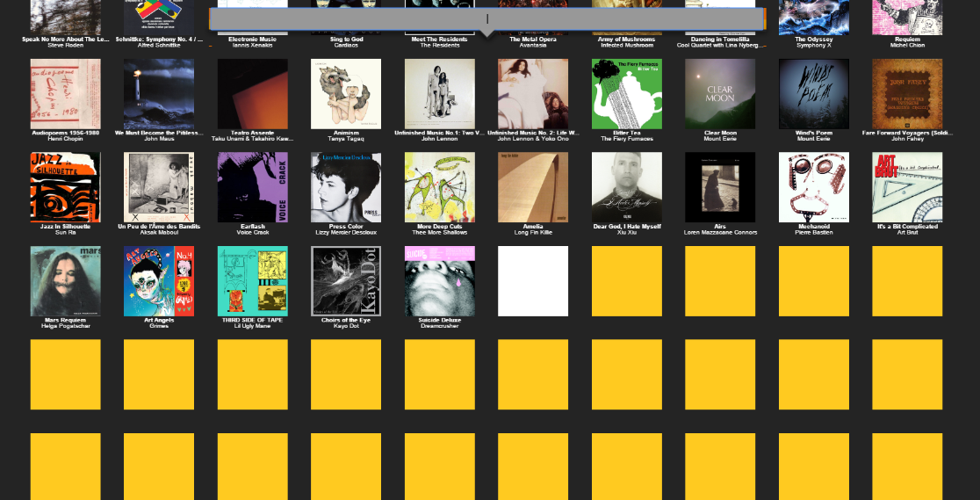Select the Mars Requiem album cover
Viewport: 980px width, 500px height.
click(x=66, y=281)
